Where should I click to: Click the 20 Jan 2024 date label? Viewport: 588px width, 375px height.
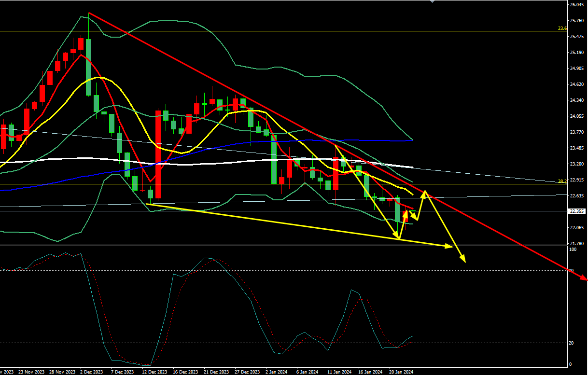click(402, 372)
